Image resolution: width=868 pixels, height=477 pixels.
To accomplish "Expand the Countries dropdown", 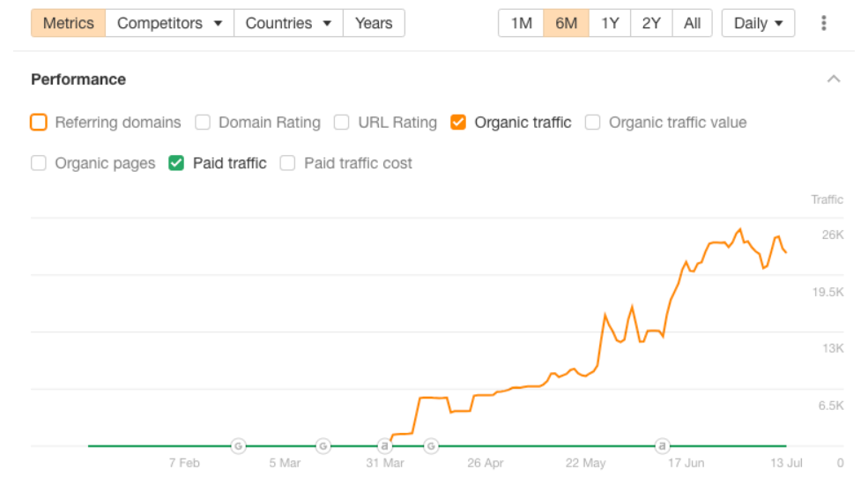I will 288,23.
